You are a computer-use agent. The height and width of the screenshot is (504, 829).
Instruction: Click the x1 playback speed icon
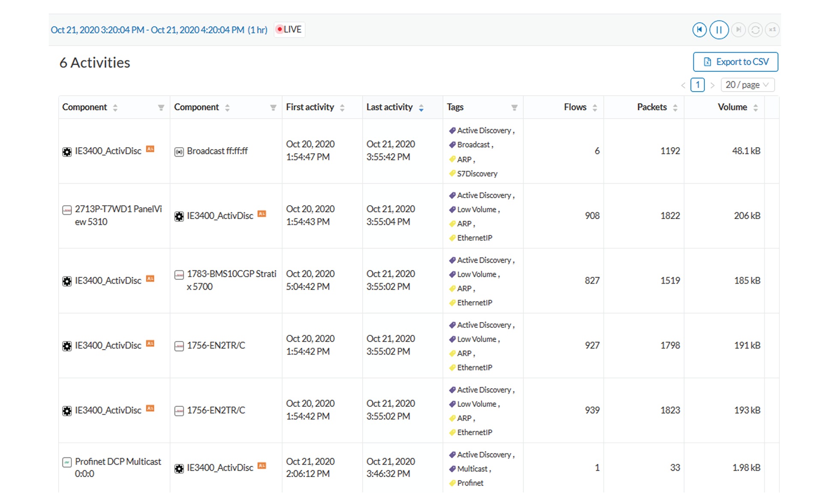click(x=772, y=30)
